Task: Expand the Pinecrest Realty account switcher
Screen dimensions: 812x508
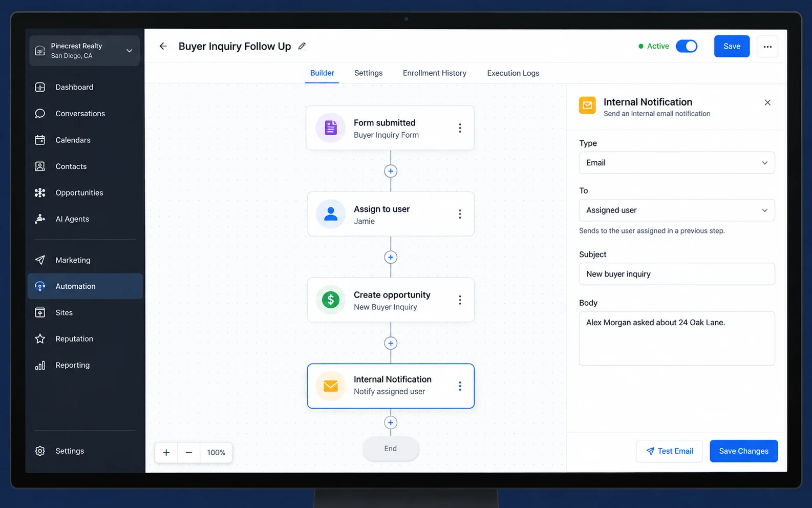Action: (x=84, y=51)
